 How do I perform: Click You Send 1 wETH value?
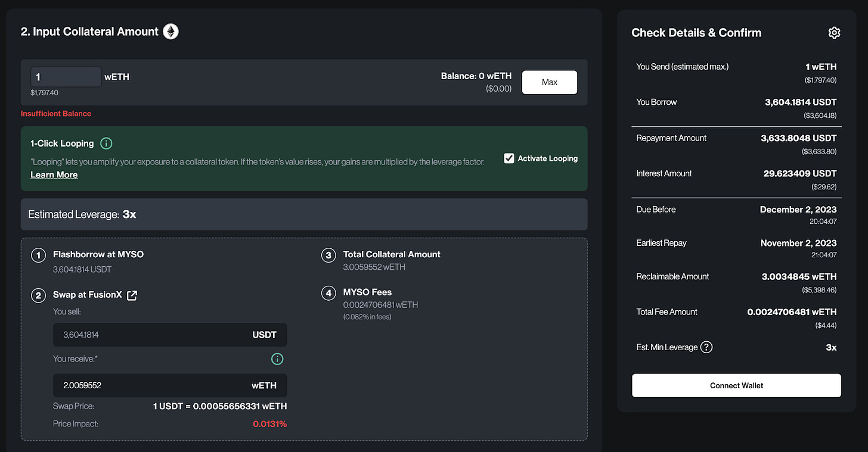(x=821, y=67)
